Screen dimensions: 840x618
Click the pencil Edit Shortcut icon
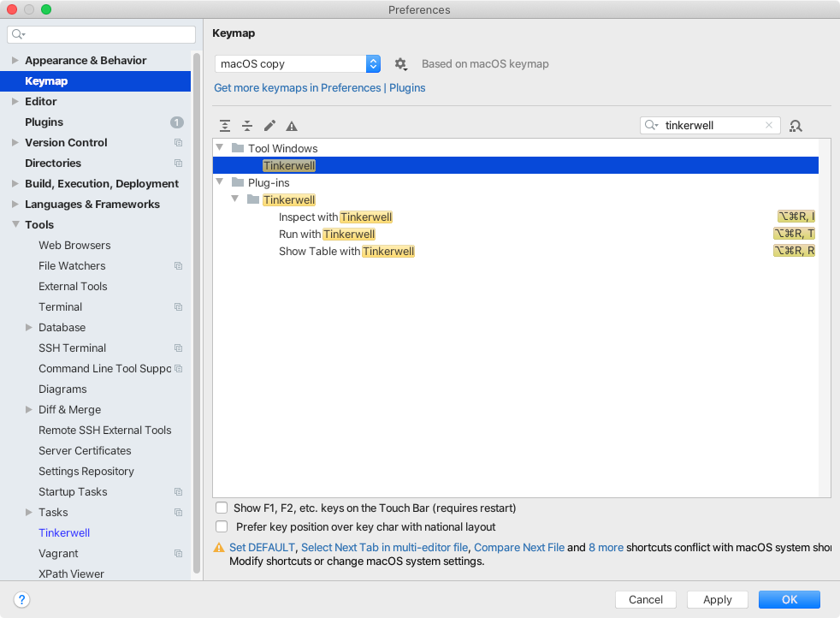(269, 126)
